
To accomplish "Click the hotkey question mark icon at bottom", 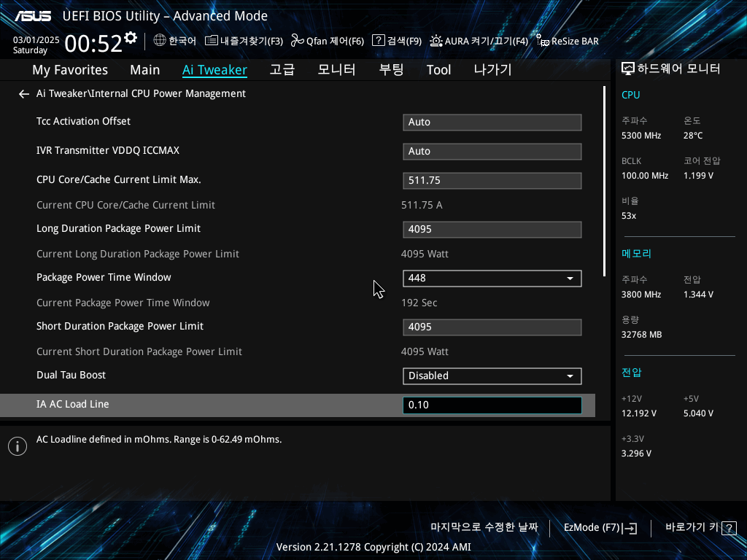I will pos(729,528).
